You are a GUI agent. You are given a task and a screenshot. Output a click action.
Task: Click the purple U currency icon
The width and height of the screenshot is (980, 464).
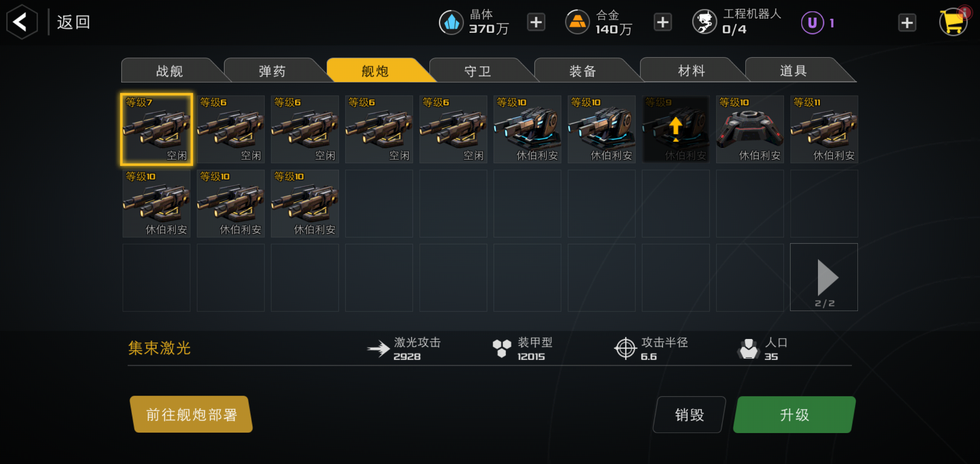pyautogui.click(x=812, y=23)
